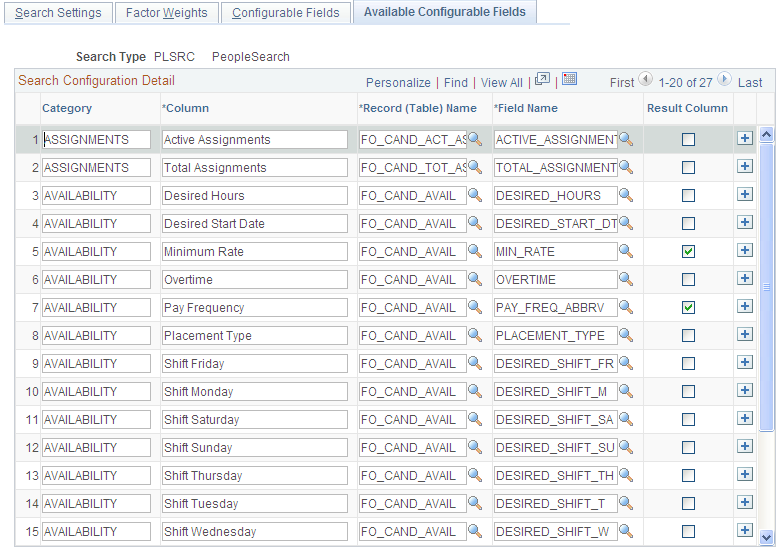Check Result Column for Placement Type
The height and width of the screenshot is (547, 778).
pyautogui.click(x=688, y=336)
